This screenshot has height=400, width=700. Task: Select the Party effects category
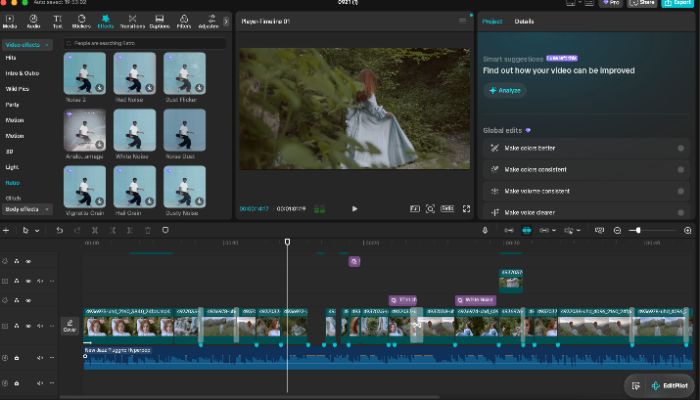(12, 104)
